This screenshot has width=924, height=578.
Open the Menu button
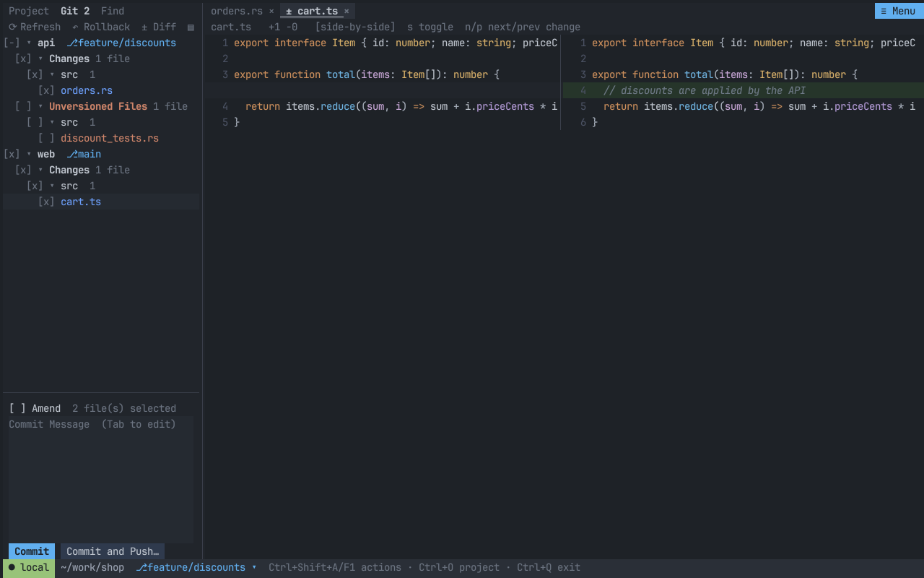(898, 11)
